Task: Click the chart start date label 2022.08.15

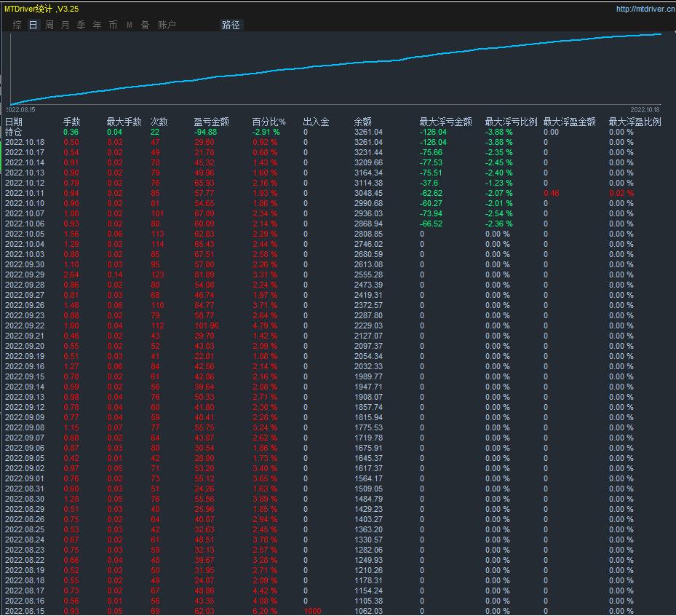Action: [20, 110]
